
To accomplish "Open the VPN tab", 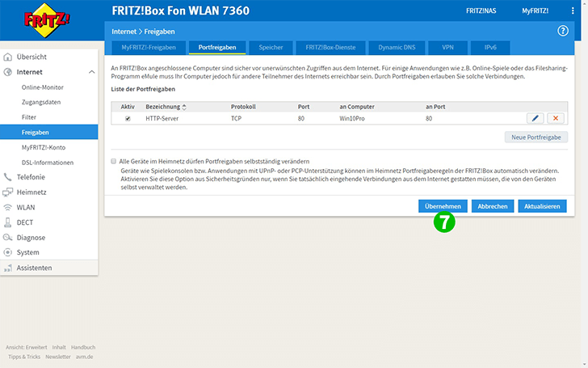I will [x=447, y=47].
